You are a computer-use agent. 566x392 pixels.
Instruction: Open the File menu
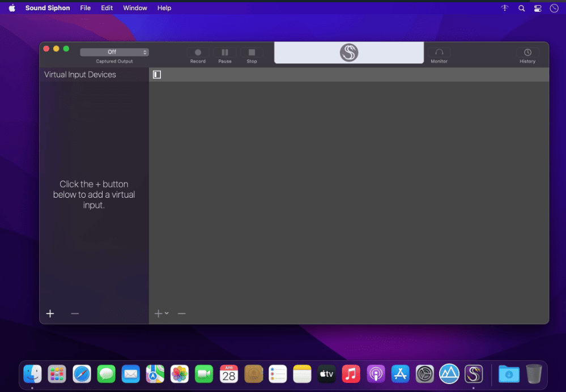[85, 8]
